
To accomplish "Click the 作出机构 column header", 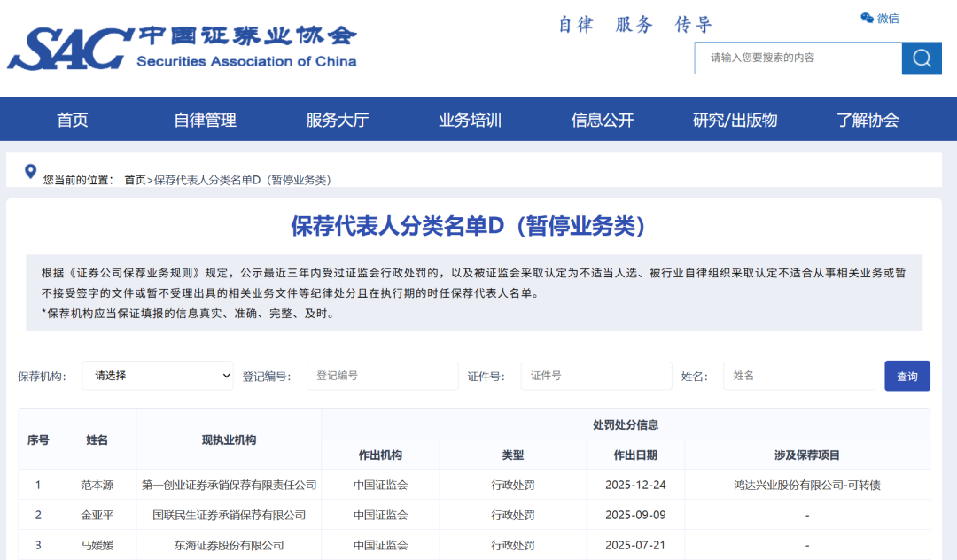I will click(x=380, y=455).
